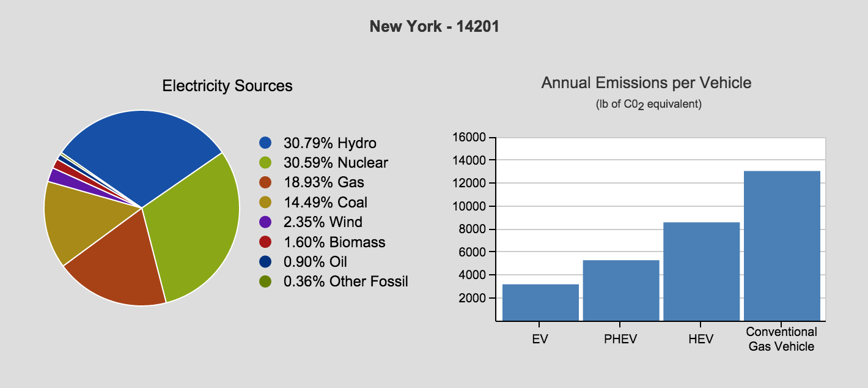Click the Wind legend color dot

pyautogui.click(x=265, y=222)
